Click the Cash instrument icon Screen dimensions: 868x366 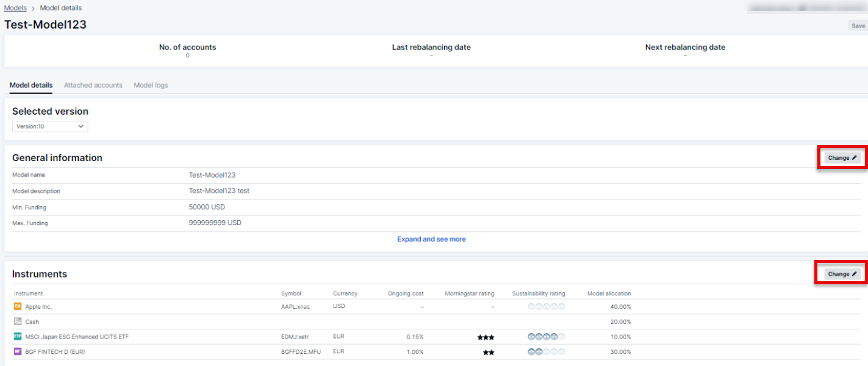coord(18,321)
